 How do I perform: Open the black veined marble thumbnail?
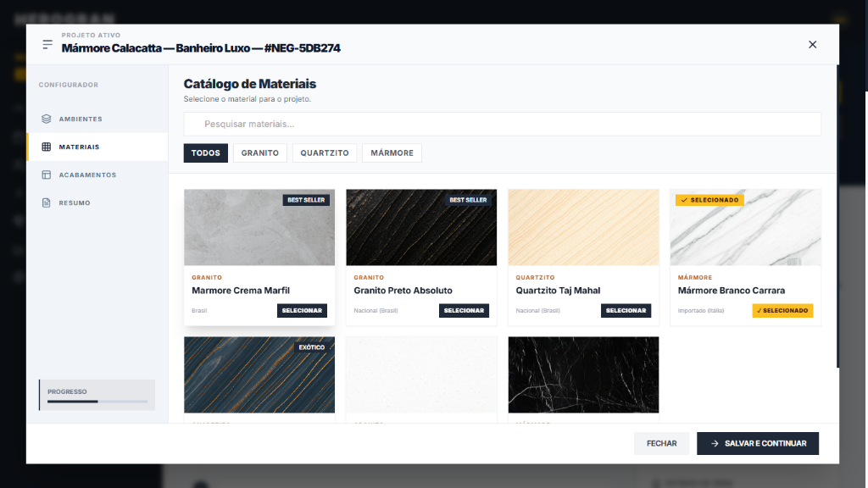click(583, 374)
